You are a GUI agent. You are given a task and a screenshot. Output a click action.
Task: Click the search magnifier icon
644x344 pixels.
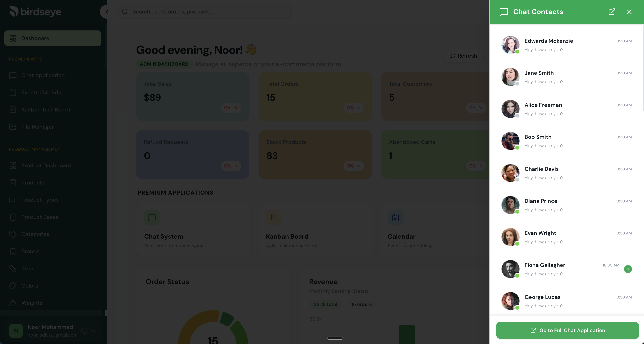(125, 12)
